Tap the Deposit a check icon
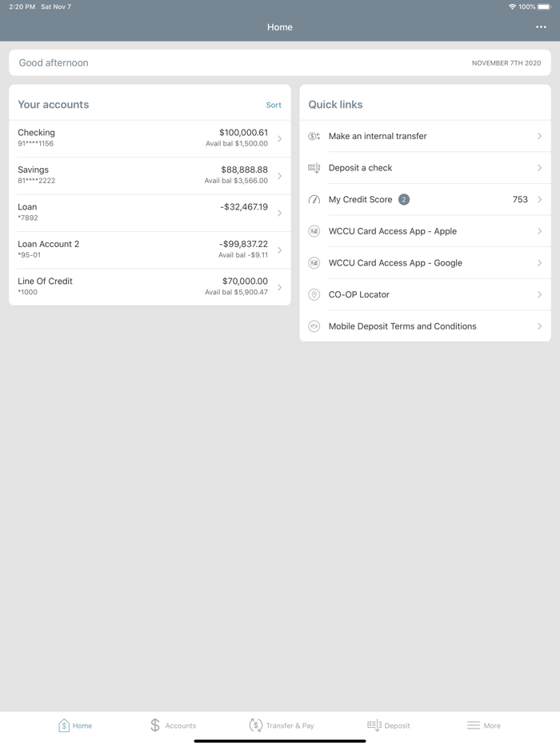This screenshot has width=560, height=747. pos(314,168)
